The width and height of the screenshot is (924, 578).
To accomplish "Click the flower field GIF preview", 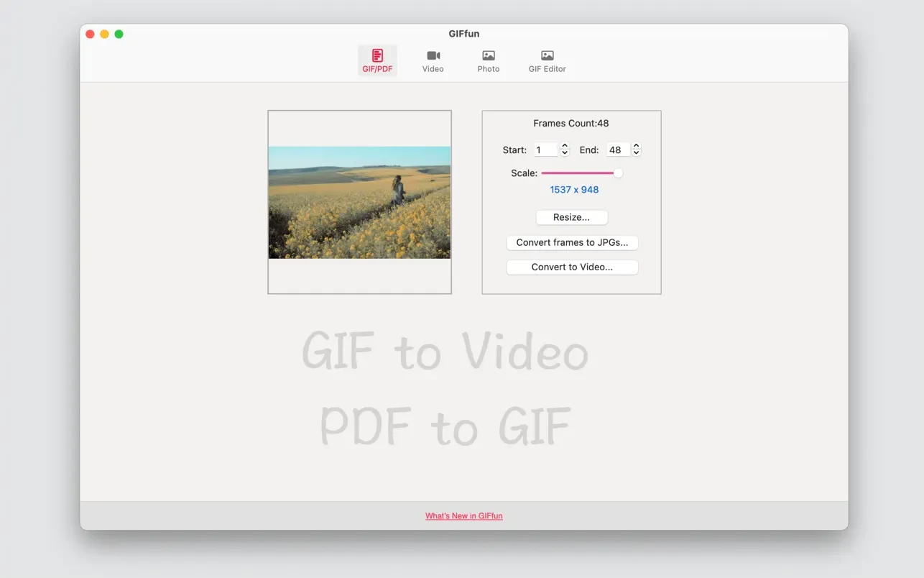I will click(359, 202).
